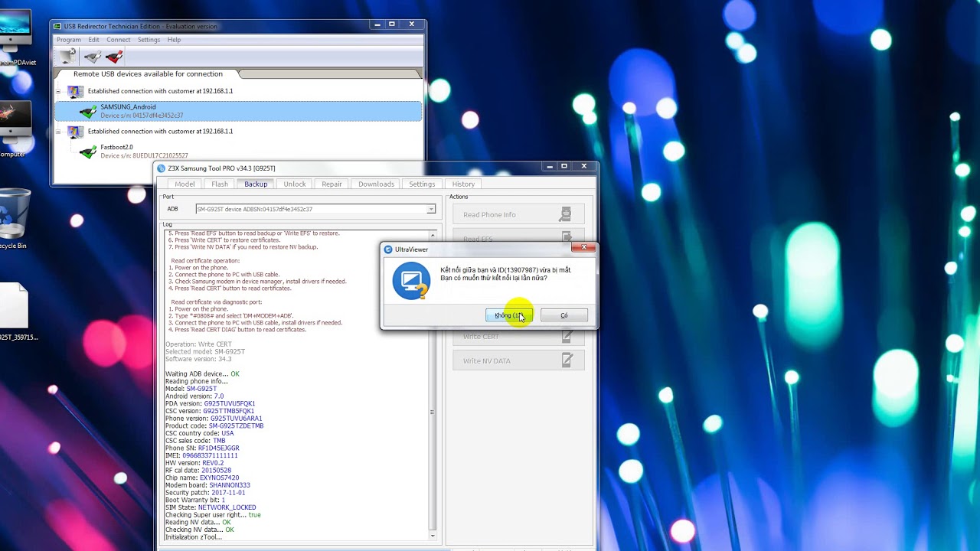Click the UltraViewer monitor question mark icon
This screenshot has height=551, width=980.
pos(412,281)
